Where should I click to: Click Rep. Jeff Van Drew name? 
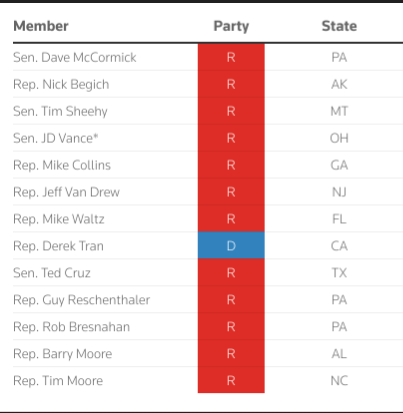pos(66,192)
